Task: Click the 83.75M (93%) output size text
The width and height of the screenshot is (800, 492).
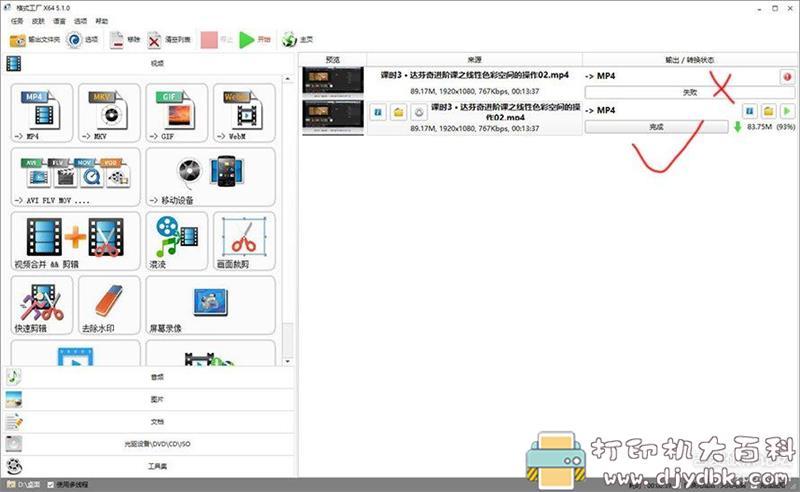Action: 771,127
